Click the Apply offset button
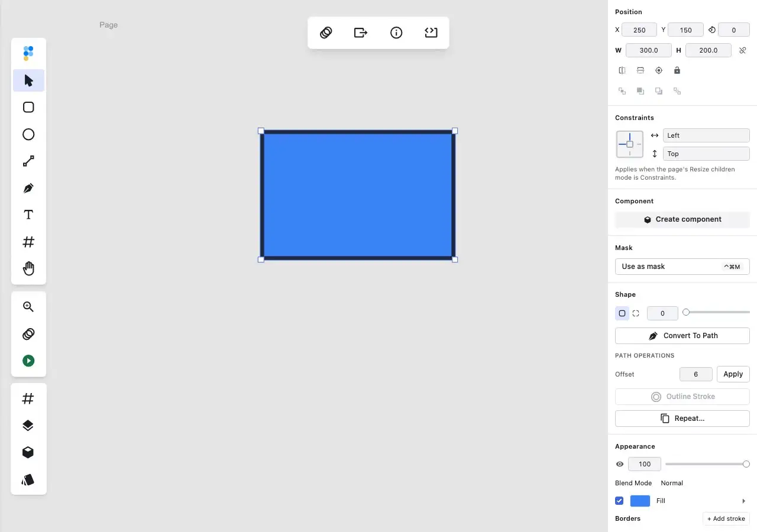This screenshot has width=757, height=532. click(x=733, y=374)
